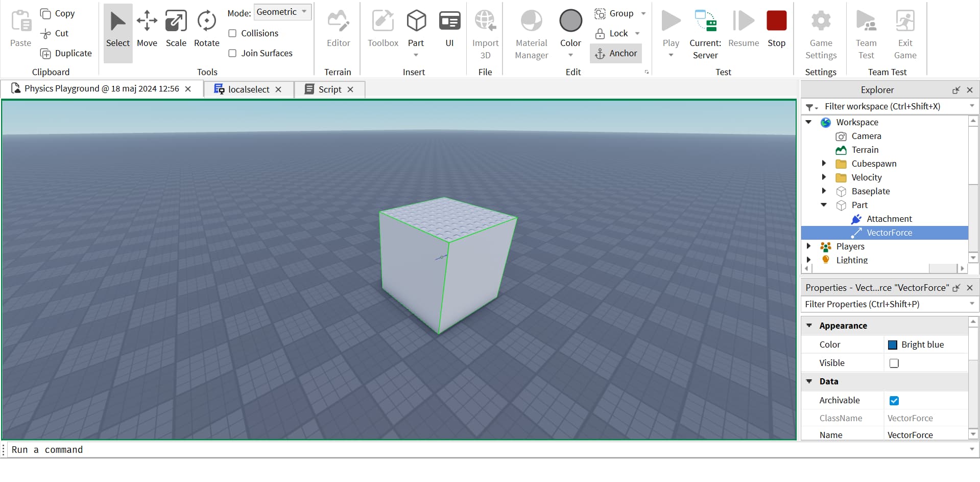Open the Material Manager

point(531,31)
